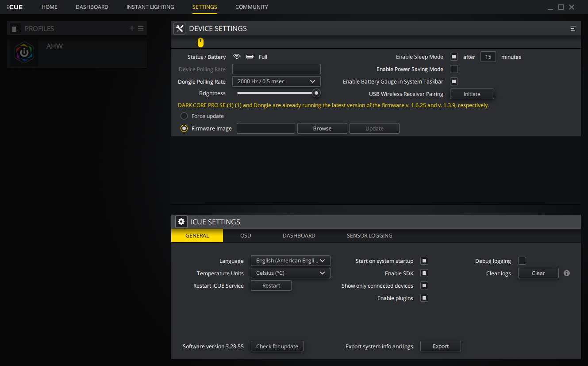
Task: Click the Firmware Image path field
Action: click(266, 128)
